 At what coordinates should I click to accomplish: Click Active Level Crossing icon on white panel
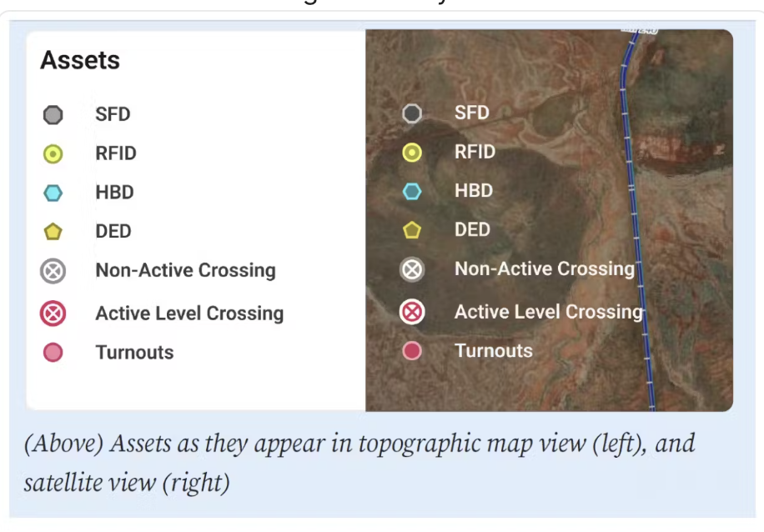pyautogui.click(x=53, y=314)
